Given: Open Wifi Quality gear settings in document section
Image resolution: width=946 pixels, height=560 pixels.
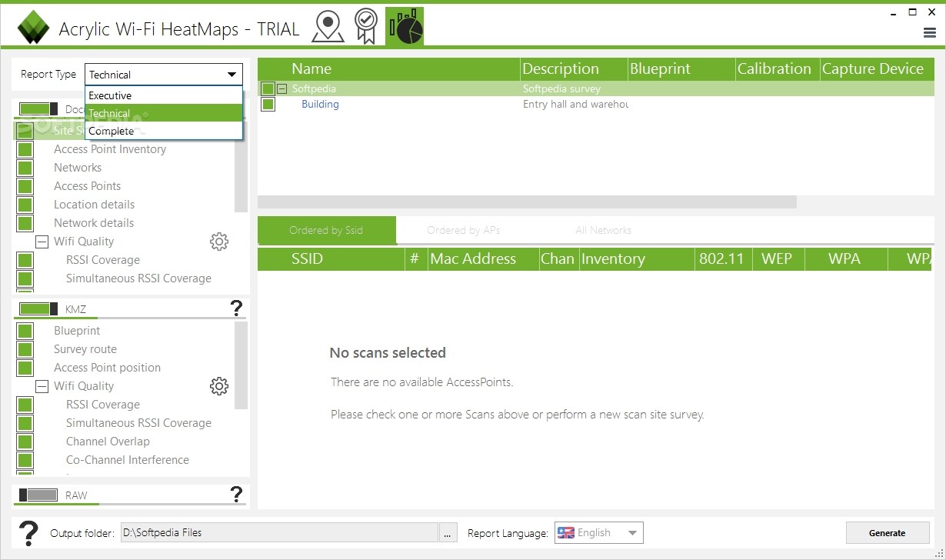Looking at the screenshot, I should pyautogui.click(x=219, y=242).
